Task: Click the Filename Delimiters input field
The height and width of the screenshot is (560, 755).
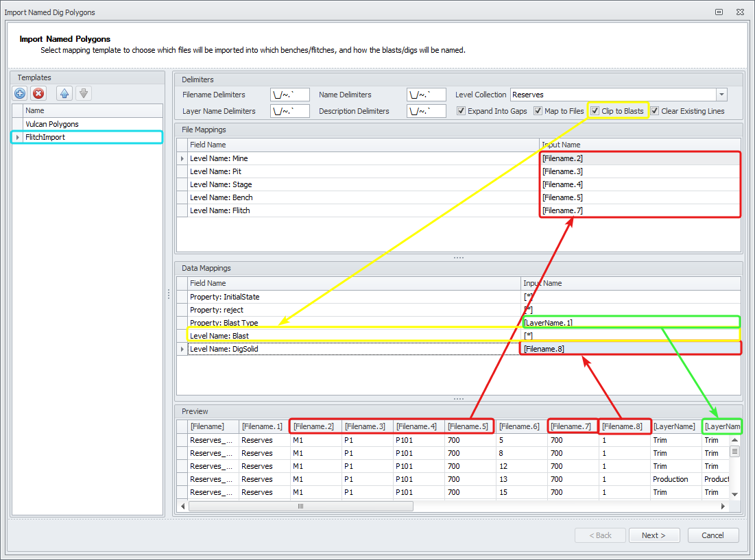Action: pos(290,95)
